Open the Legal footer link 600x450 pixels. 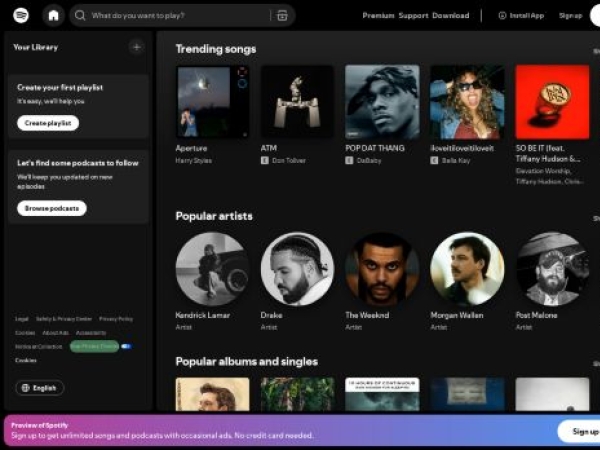(22, 319)
